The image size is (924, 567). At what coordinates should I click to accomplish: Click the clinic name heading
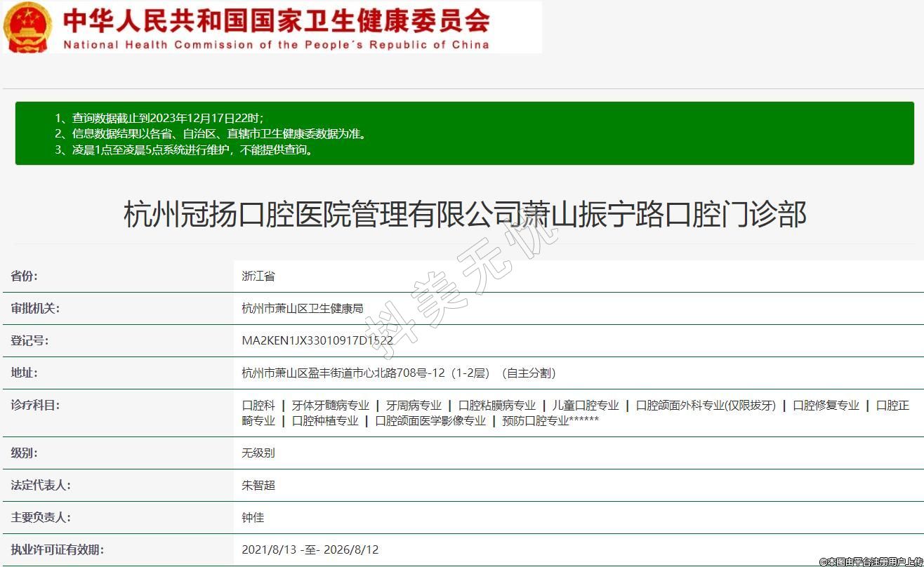(x=464, y=214)
